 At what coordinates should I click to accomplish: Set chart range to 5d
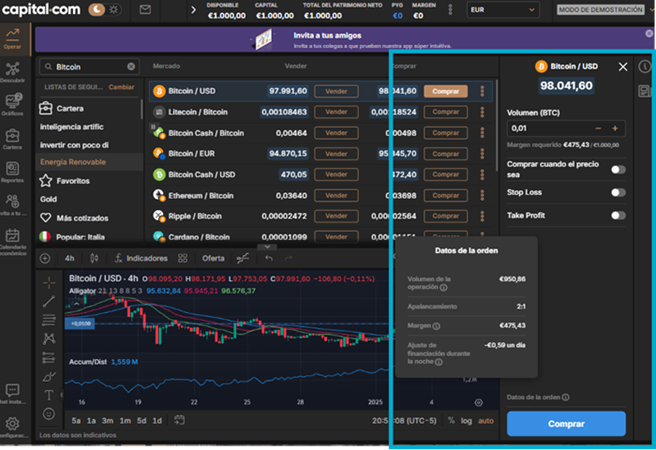(x=142, y=420)
